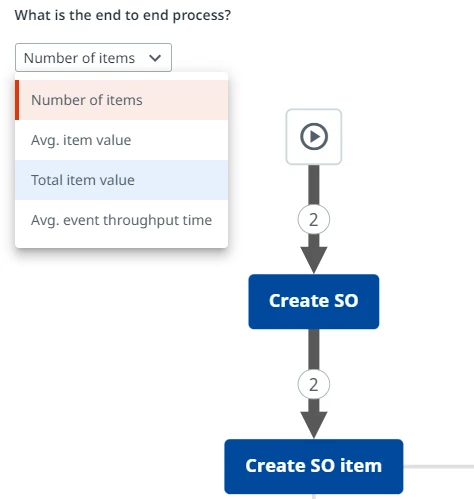Pick Avg. event throughput time option
Screen dimensions: 474x499
122,220
